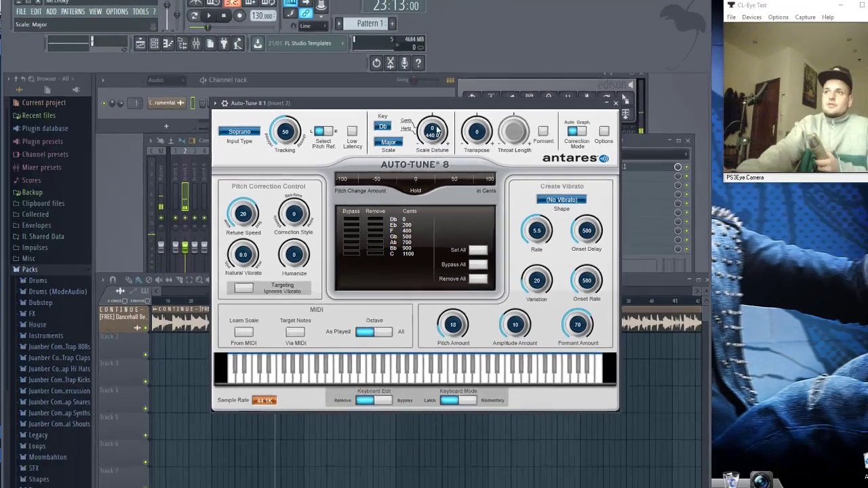This screenshot has width=868, height=488.
Task: Open the ADD menu
Action: click(52, 12)
